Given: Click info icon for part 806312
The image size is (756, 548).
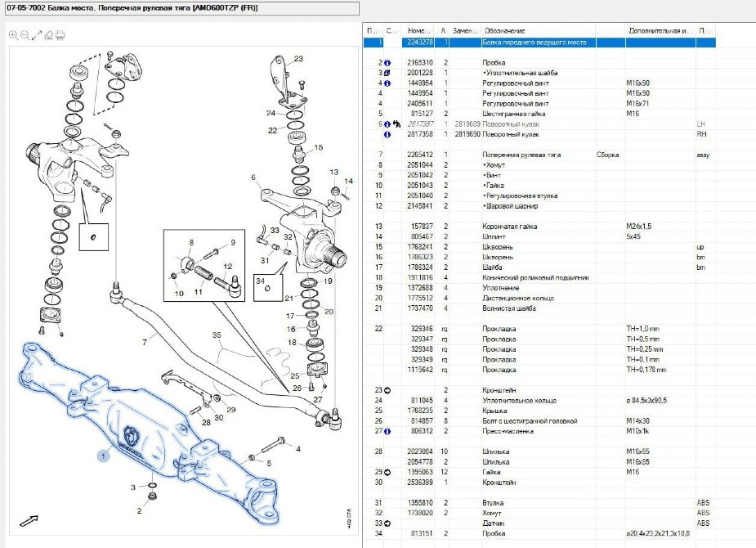Looking at the screenshot, I should coord(387,431).
